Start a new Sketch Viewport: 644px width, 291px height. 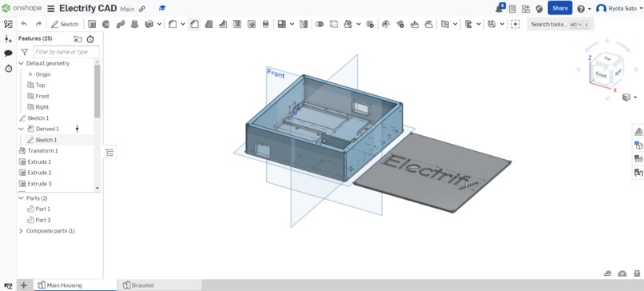tap(65, 24)
